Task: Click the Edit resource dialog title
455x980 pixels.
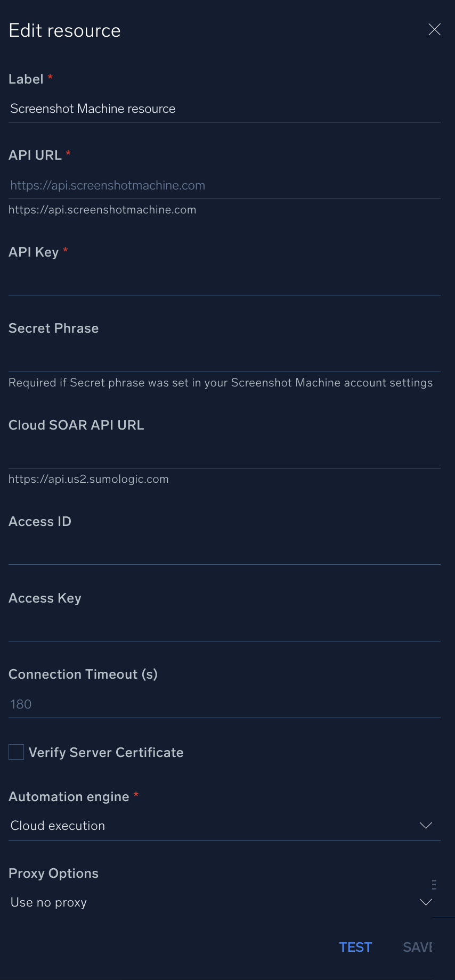Action: pyautogui.click(x=64, y=30)
